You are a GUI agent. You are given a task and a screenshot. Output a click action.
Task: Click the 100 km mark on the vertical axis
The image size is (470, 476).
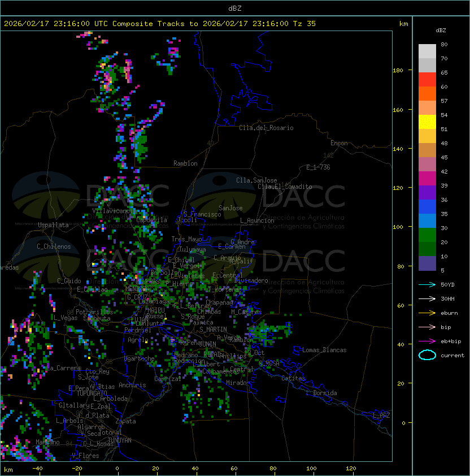pyautogui.click(x=398, y=227)
